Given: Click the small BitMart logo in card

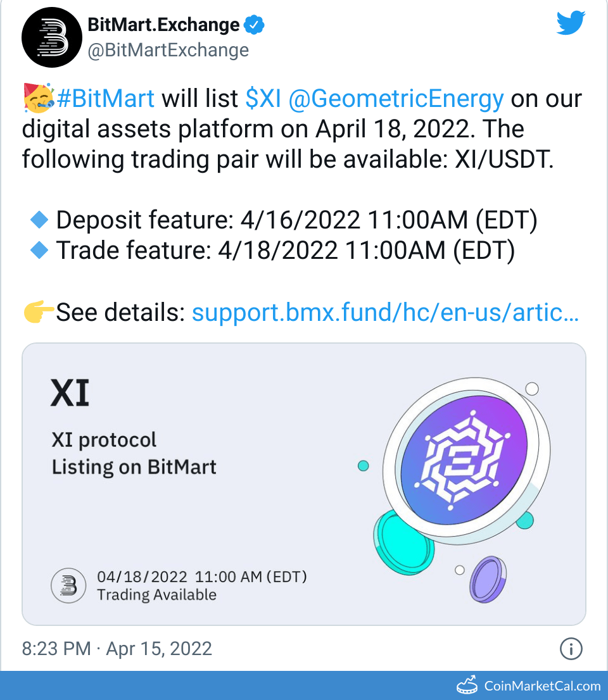Looking at the screenshot, I should point(68,585).
